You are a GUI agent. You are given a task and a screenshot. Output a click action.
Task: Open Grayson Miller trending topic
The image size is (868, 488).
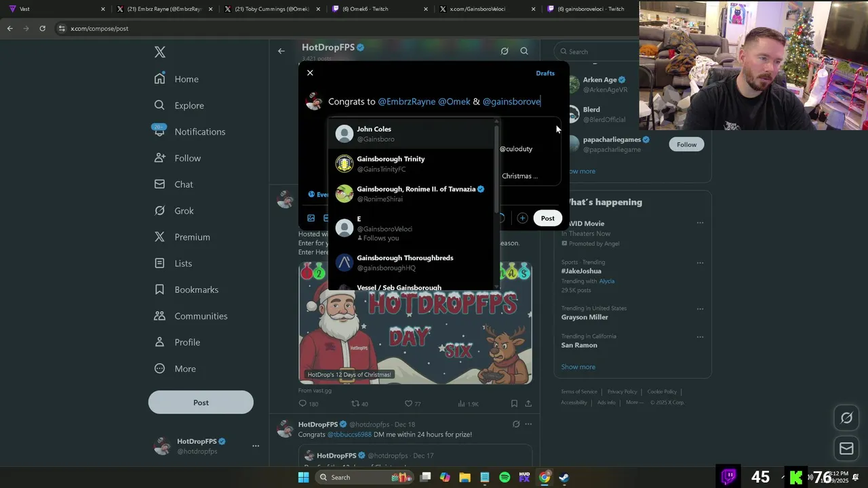tap(585, 317)
